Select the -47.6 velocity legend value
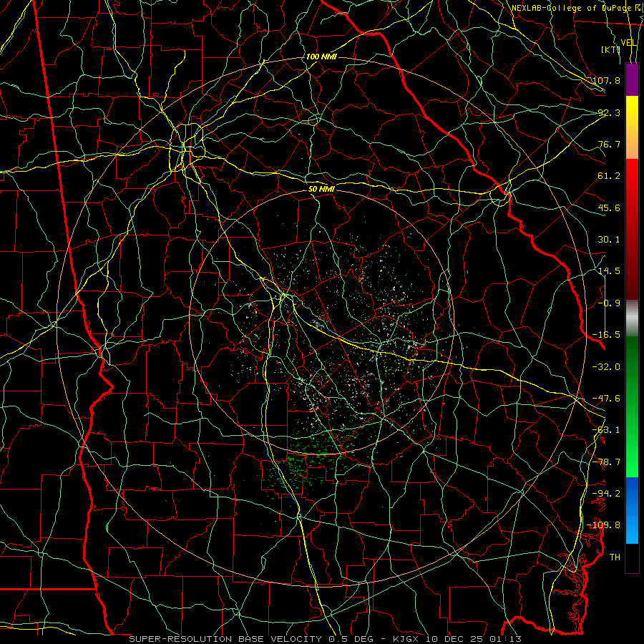Screen dimensions: 644x644 [x=606, y=399]
